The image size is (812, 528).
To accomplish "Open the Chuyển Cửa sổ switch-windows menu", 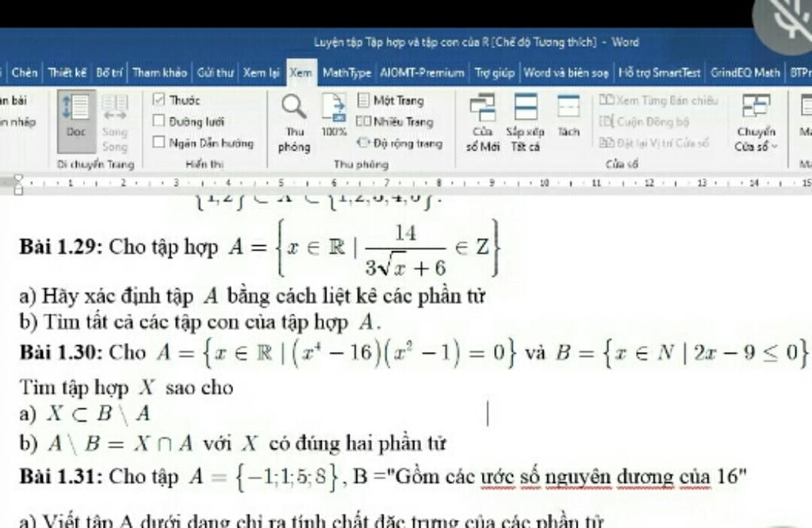I will [x=756, y=123].
